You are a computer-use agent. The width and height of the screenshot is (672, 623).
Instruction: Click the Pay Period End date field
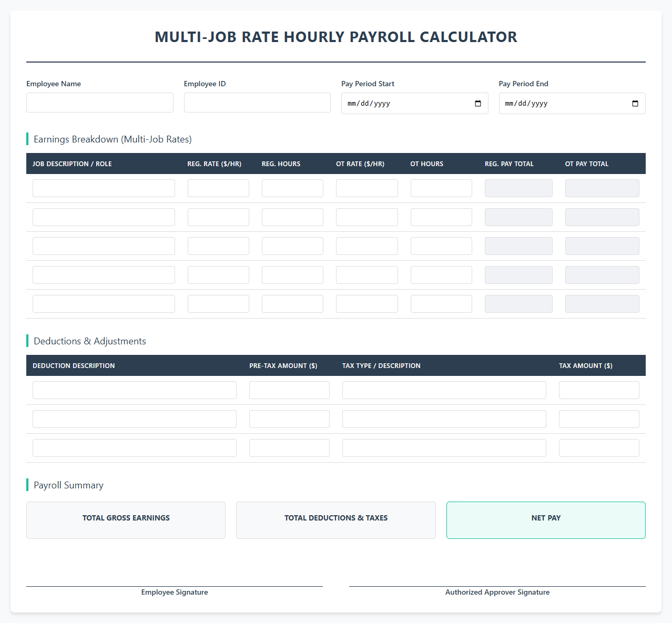click(572, 104)
